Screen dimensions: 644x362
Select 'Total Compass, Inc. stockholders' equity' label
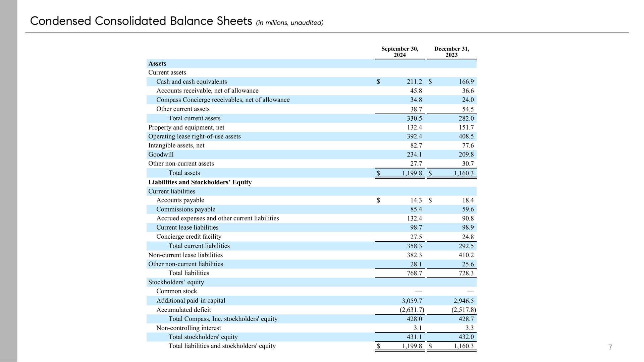tap(223, 319)
